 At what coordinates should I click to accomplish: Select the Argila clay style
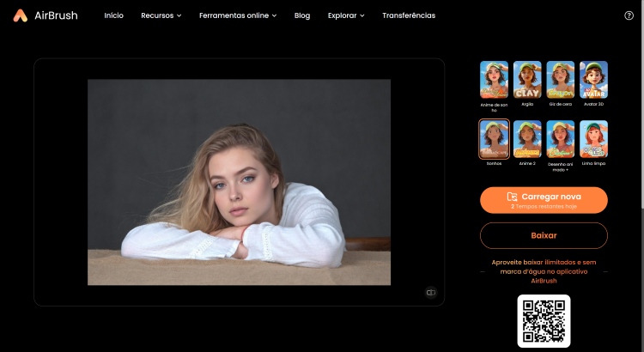(x=527, y=80)
